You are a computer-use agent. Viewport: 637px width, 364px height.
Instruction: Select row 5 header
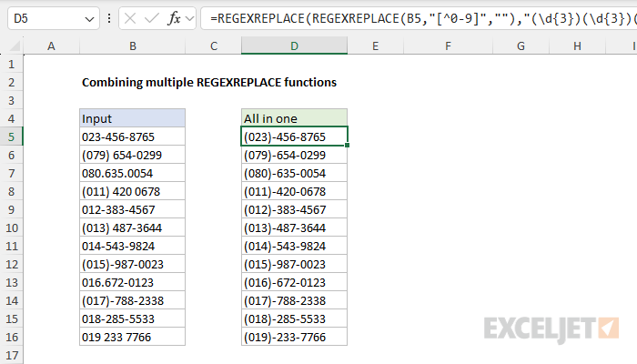(x=11, y=136)
